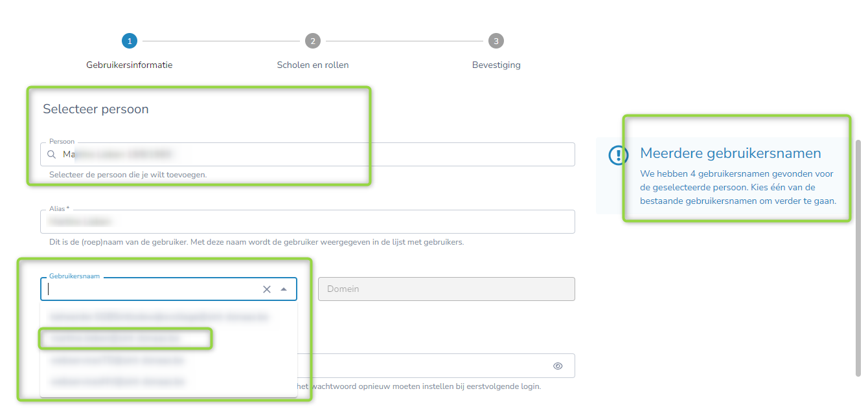Screen dimensions: 868x411
Task: Click the vertical scrollbar on the right
Action: tap(858, 259)
